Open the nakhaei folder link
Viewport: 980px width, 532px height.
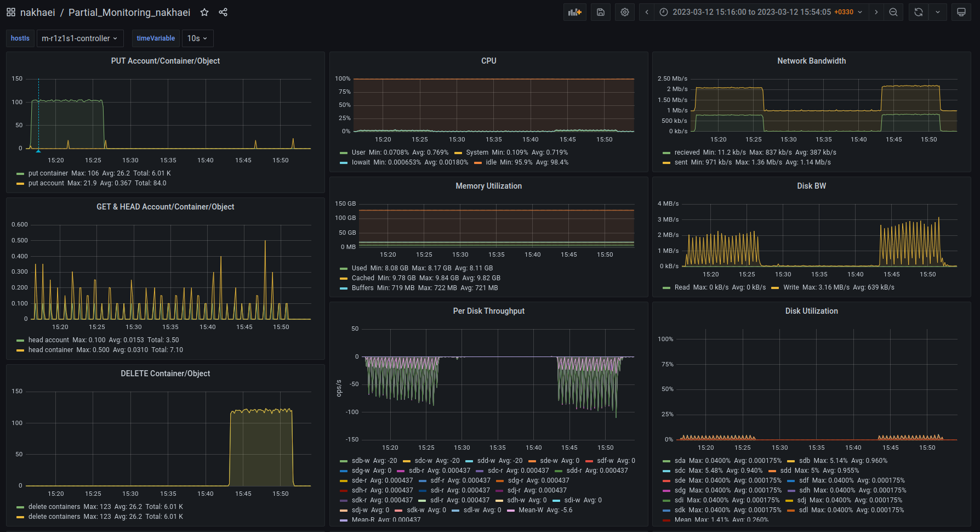tap(38, 12)
